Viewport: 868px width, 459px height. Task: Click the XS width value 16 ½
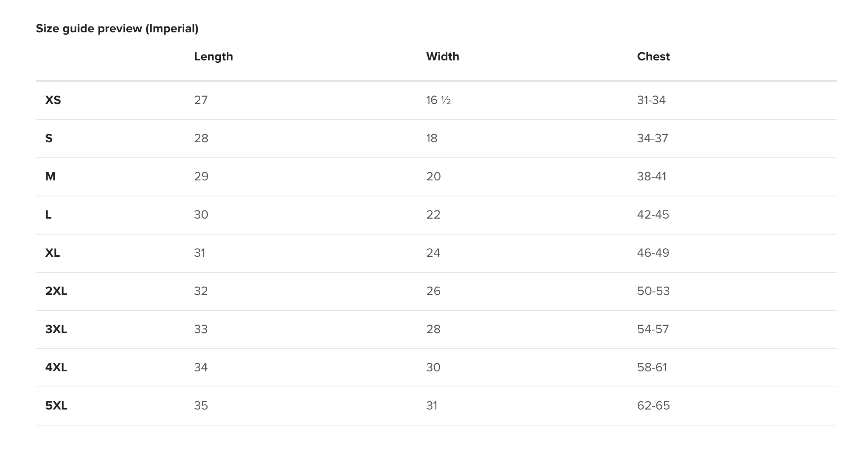(x=438, y=100)
